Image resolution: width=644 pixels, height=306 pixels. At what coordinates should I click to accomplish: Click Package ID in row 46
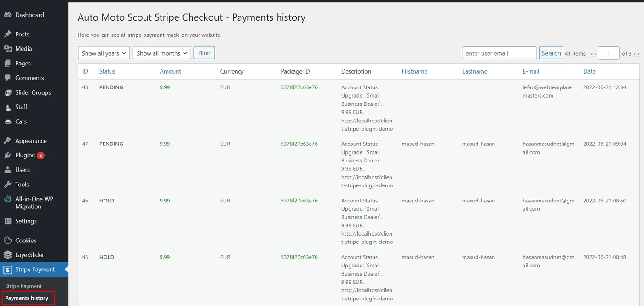(x=299, y=201)
